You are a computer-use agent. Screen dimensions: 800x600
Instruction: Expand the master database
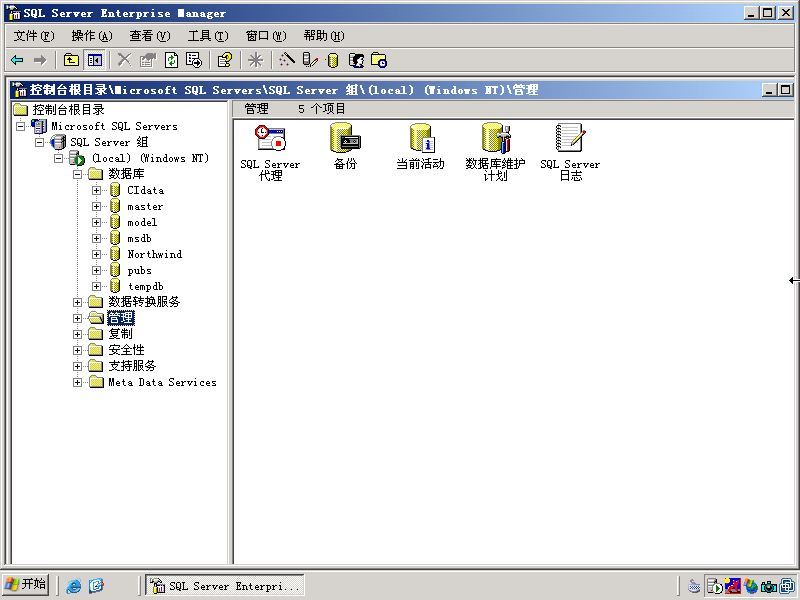96,206
